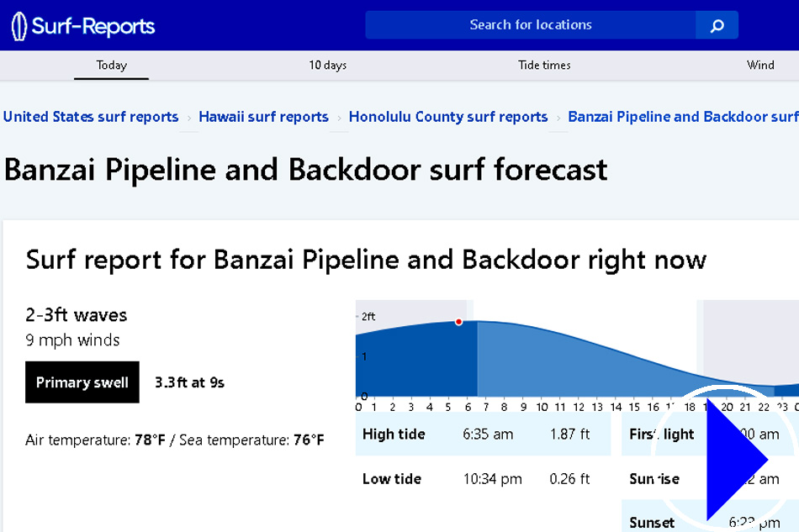799x532 pixels.
Task: Select the Tide times tab
Action: pyautogui.click(x=544, y=66)
